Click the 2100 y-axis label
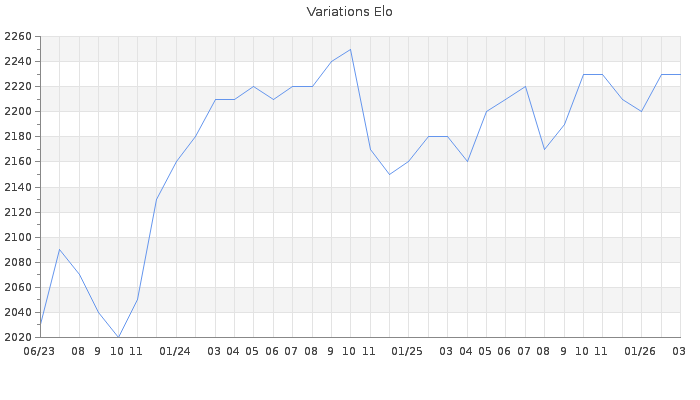 click(x=18, y=237)
